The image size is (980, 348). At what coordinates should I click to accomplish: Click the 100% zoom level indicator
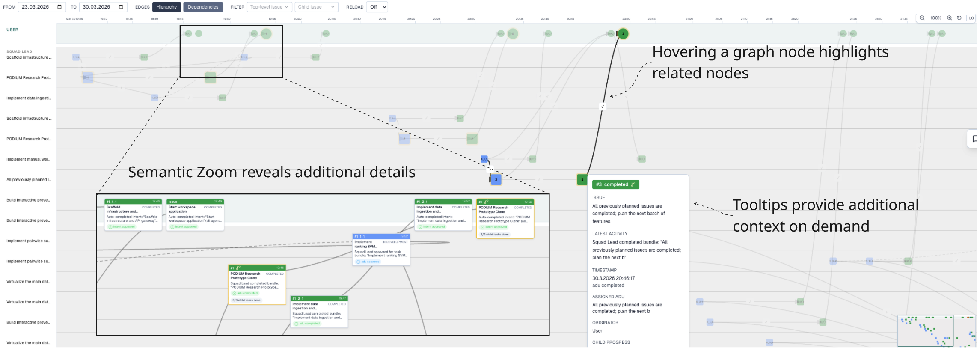(x=936, y=18)
